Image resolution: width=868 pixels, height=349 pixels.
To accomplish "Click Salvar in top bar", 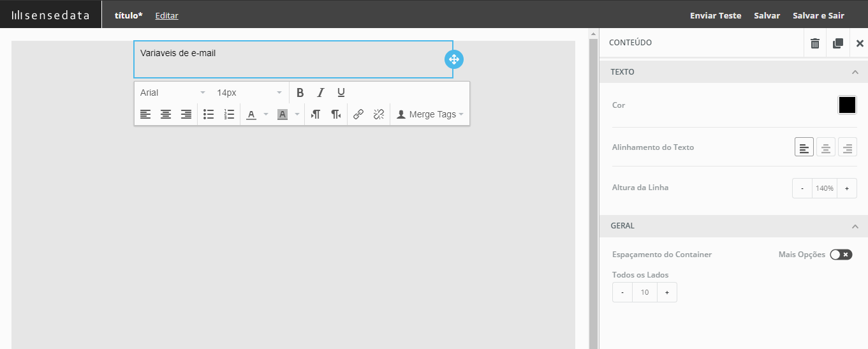I will point(767,15).
